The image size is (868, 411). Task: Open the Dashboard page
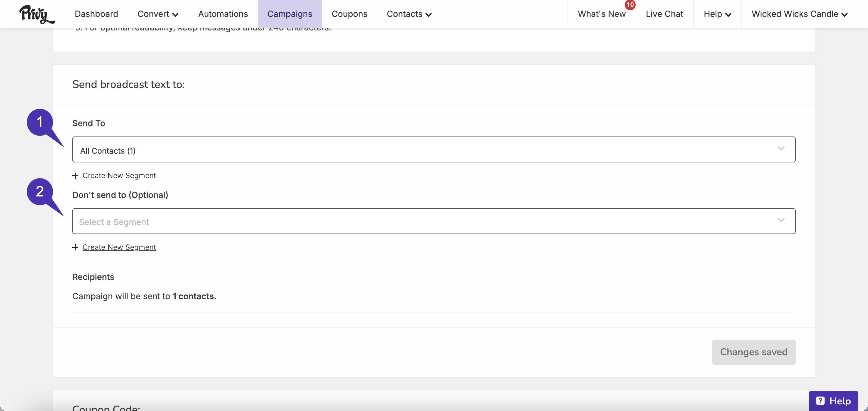click(96, 14)
